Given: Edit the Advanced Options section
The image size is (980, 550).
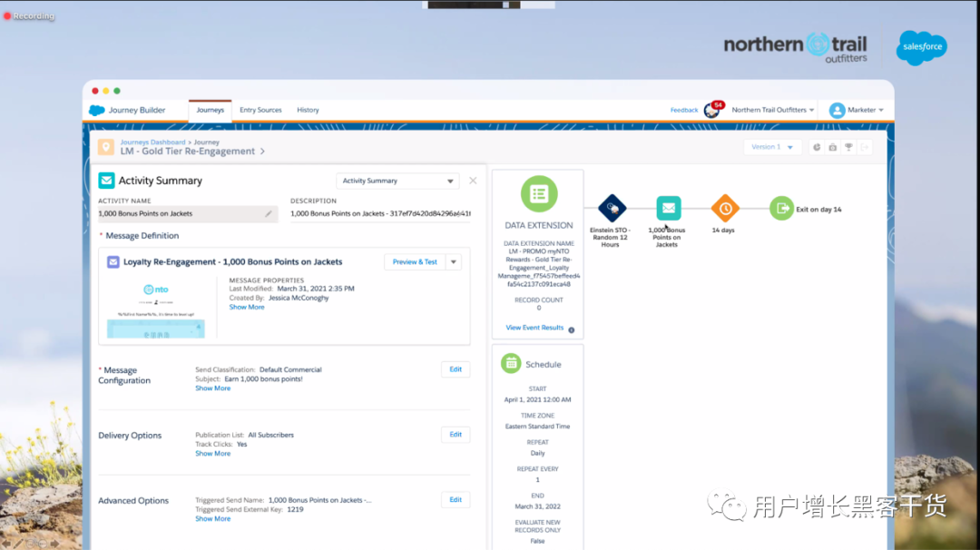Looking at the screenshot, I should click(x=456, y=499).
